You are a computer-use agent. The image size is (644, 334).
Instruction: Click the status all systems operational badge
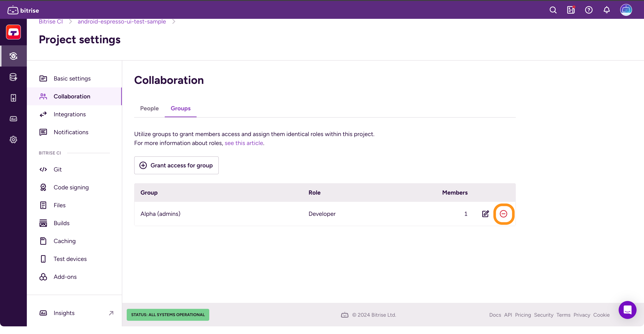(x=168, y=315)
